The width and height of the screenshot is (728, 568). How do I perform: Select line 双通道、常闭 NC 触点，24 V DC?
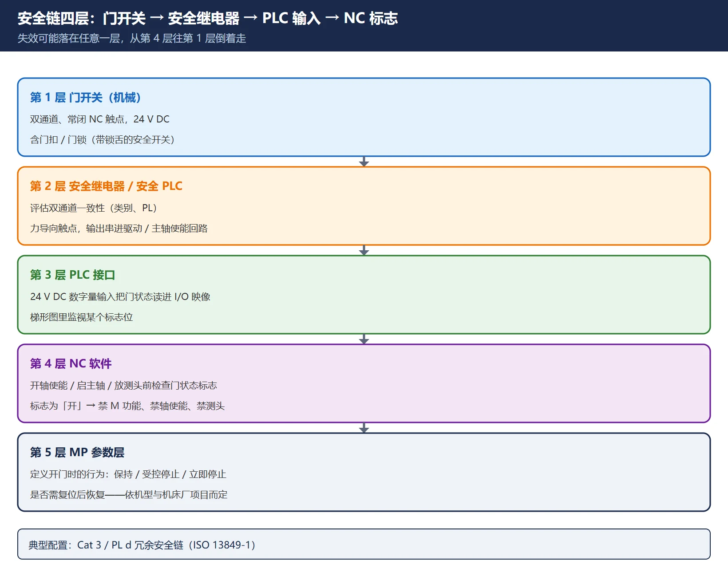point(100,119)
